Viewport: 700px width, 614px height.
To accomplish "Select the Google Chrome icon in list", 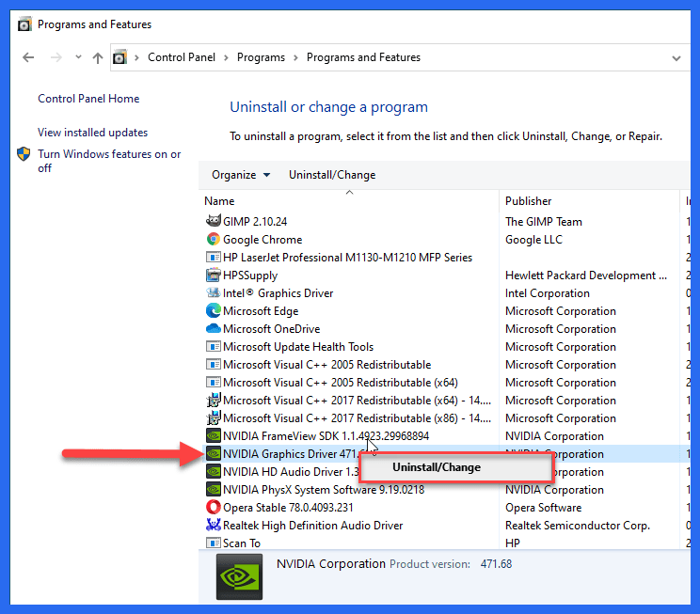I will point(214,240).
